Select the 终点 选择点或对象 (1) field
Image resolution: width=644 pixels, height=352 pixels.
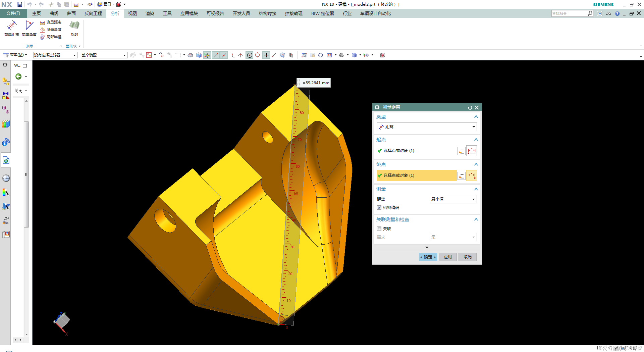[x=417, y=175]
